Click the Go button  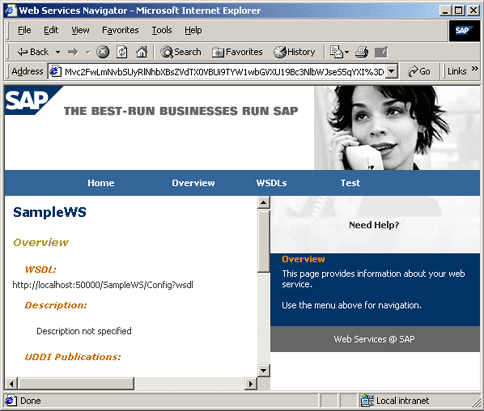point(419,71)
